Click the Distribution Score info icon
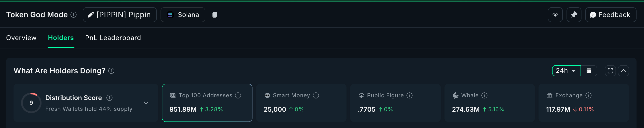The height and width of the screenshot is (128, 644). 109,98
